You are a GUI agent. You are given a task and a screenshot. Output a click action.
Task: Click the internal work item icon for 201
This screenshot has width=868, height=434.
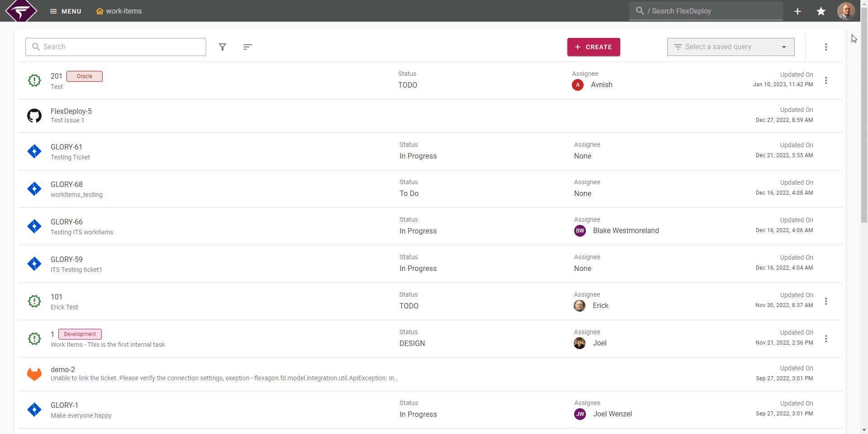point(34,80)
